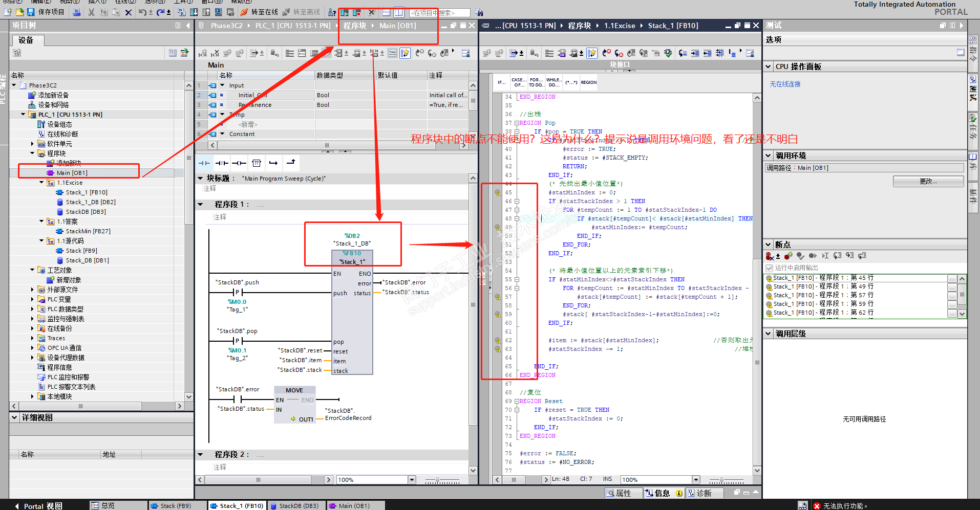Insert a normally open contact in LAD toolbar

coord(204,163)
